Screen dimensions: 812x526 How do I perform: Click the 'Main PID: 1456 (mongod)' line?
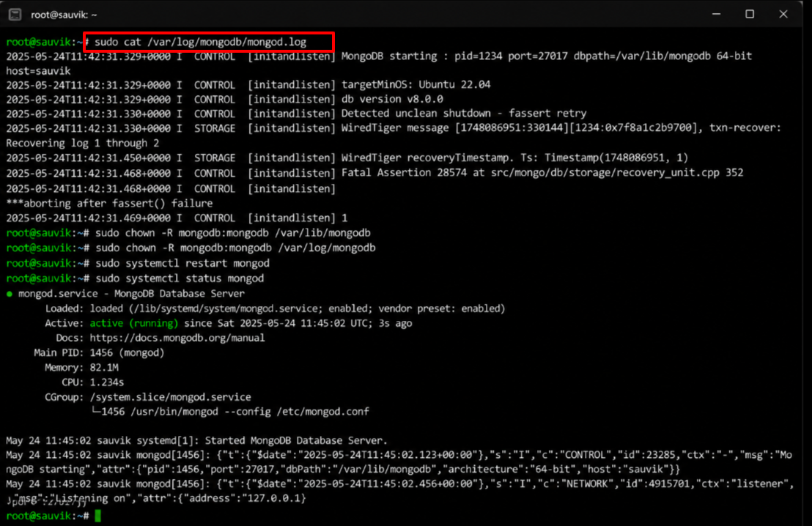99,352
